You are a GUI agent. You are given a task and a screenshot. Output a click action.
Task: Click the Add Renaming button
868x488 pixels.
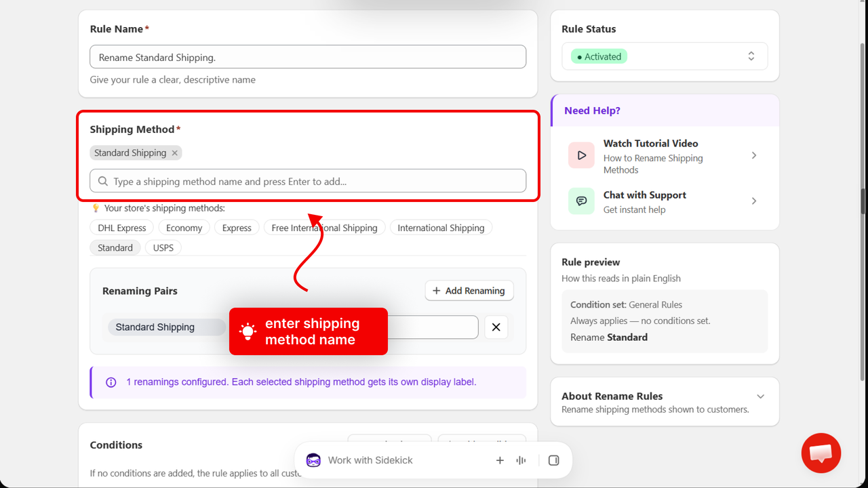pos(469,291)
